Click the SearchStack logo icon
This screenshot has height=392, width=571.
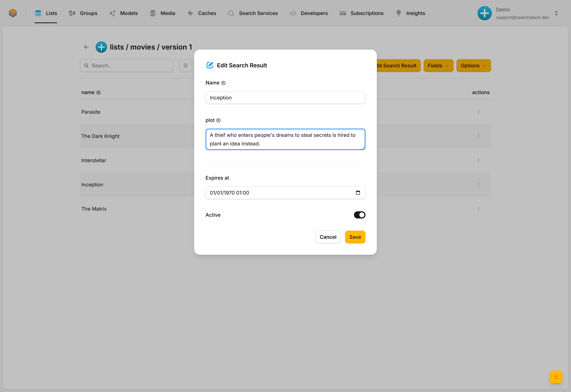[x=13, y=13]
